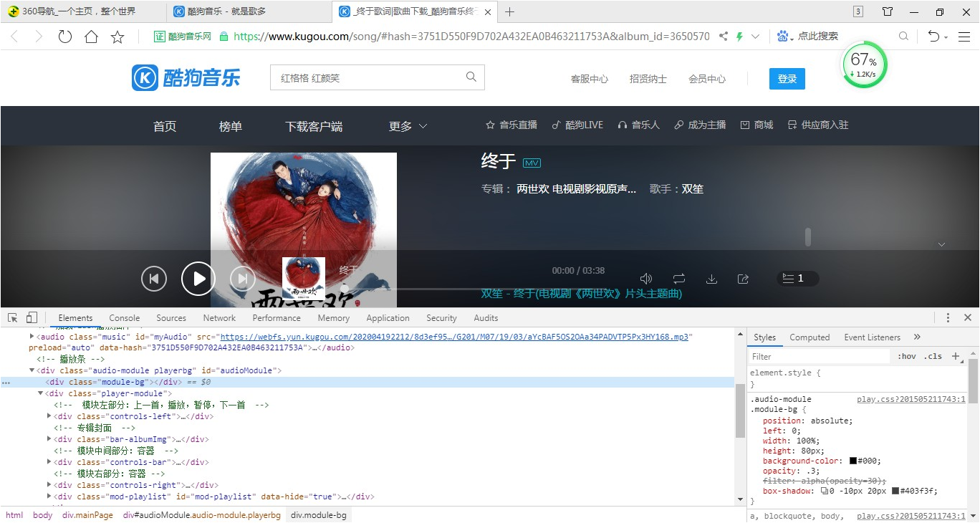Click the play button
Screen dimensions: 980x523
[x=198, y=279]
